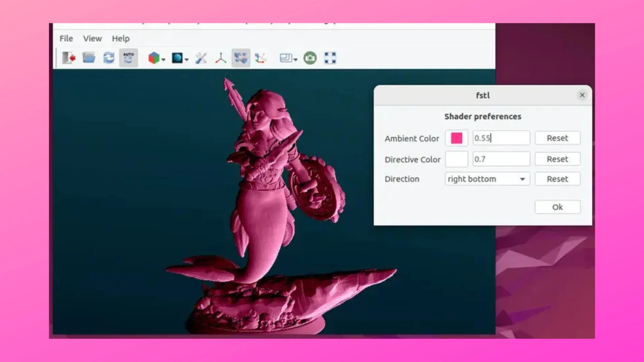Click the three-arrow axes icon

tap(221, 58)
